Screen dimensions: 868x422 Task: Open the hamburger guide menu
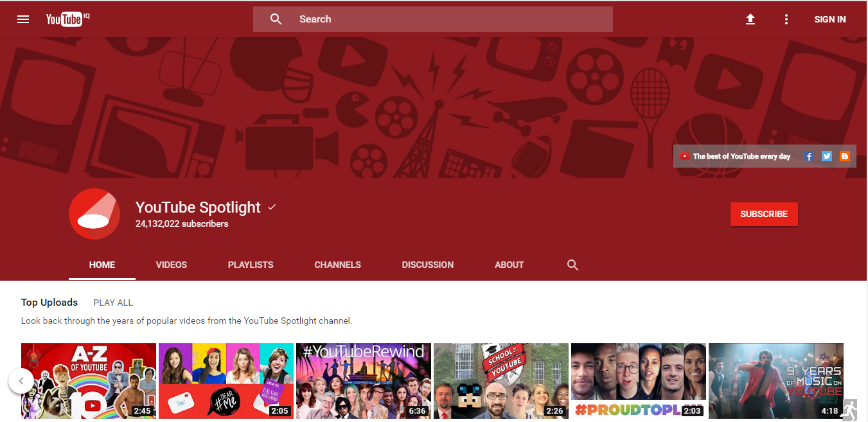click(x=23, y=19)
